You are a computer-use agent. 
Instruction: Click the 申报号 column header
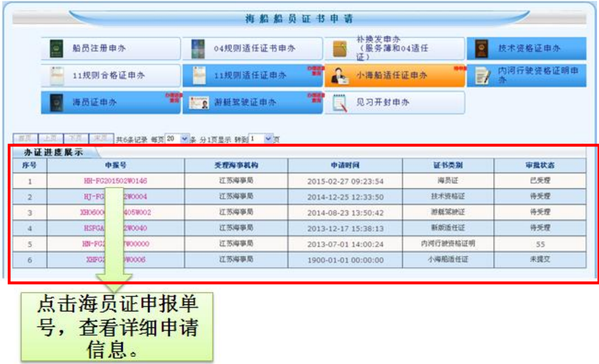(x=115, y=165)
